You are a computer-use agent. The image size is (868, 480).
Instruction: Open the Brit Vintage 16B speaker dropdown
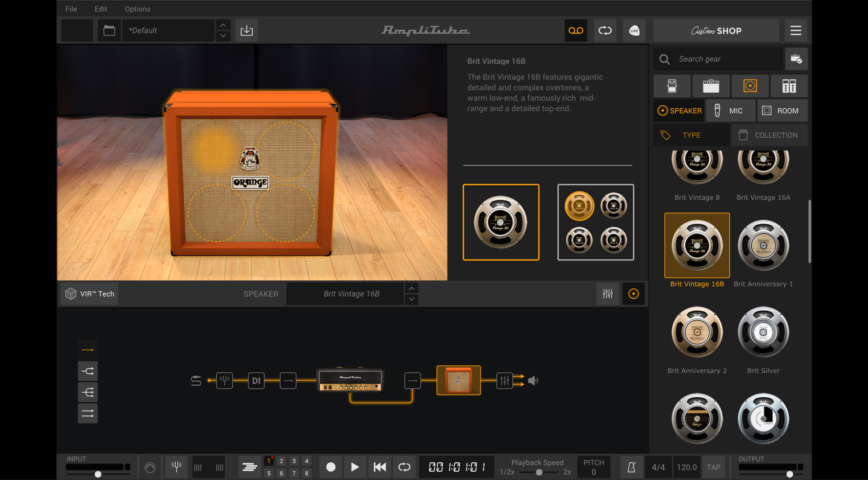pyautogui.click(x=345, y=294)
